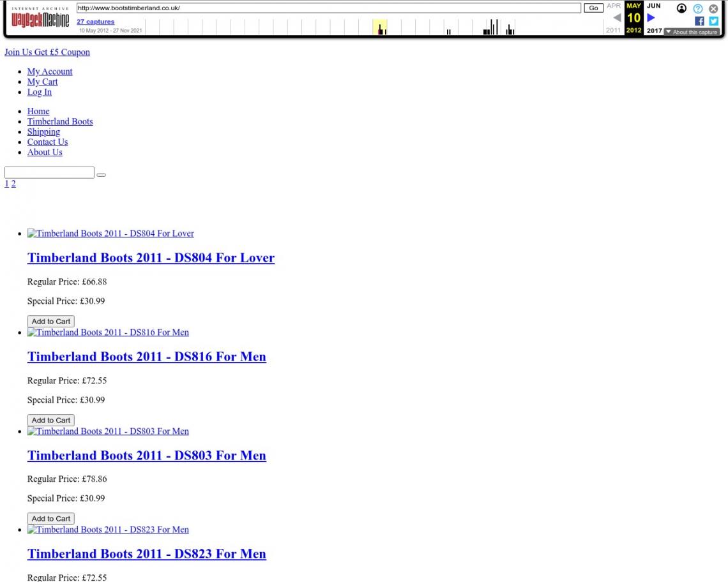Open My Cart link
Screen dimensions: 728x582
pyautogui.click(x=42, y=82)
